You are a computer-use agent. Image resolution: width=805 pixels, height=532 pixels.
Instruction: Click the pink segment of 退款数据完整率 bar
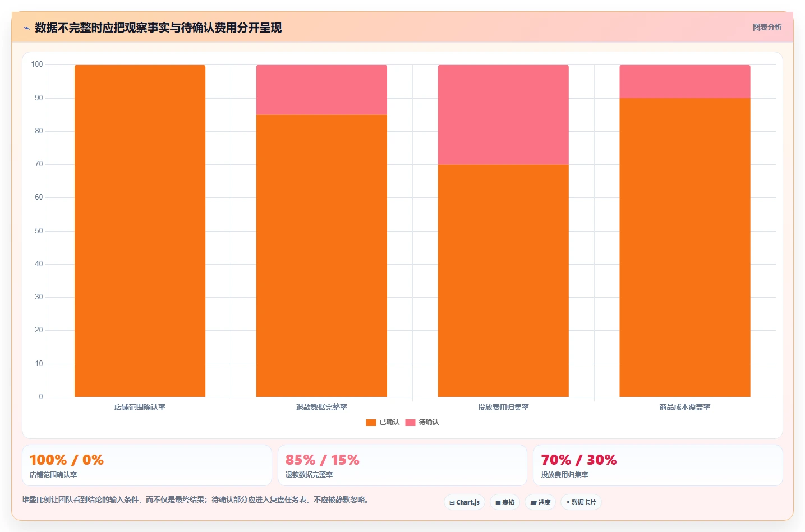[x=321, y=90]
